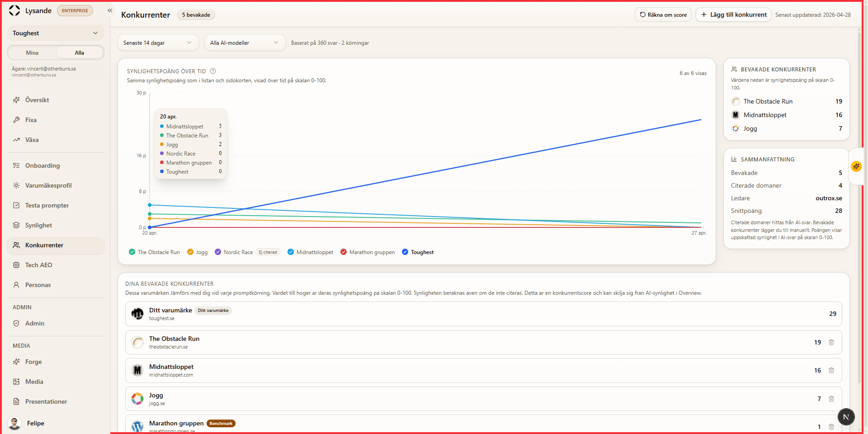Click The Obstacle Run logo in list
Image resolution: width=868 pixels, height=434 pixels.
(137, 342)
